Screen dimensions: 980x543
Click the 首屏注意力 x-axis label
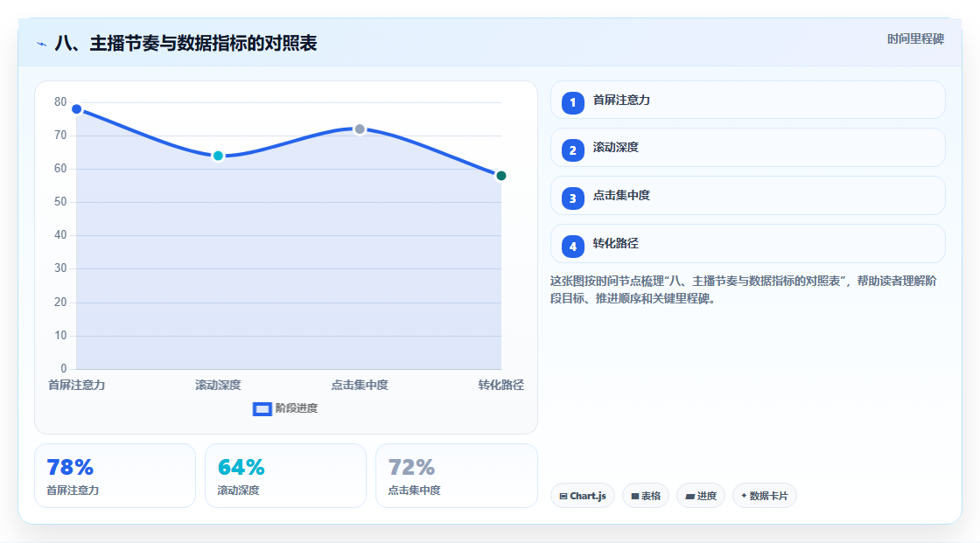pos(77,386)
